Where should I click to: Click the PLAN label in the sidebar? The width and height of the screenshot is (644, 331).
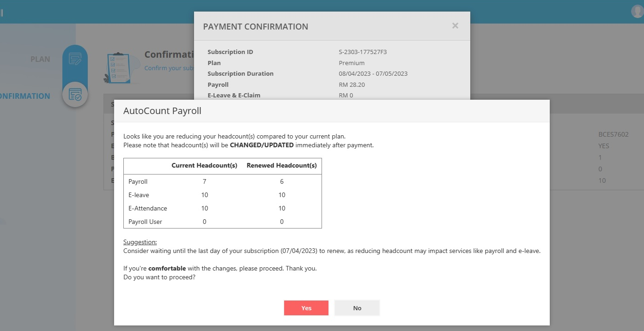[x=40, y=59]
